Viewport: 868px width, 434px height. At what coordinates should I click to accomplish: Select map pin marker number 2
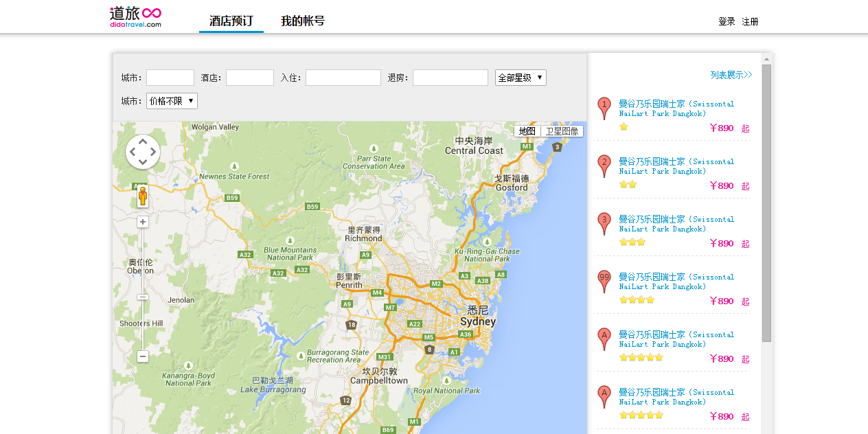click(604, 165)
